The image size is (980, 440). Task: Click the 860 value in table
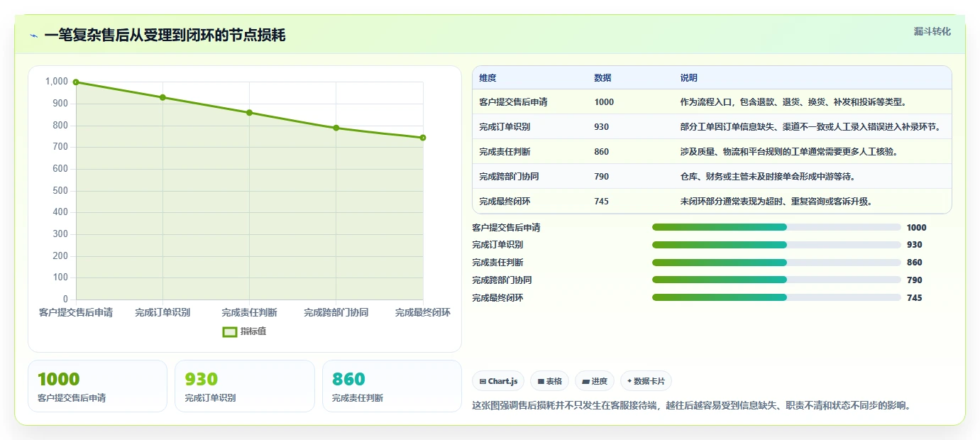tap(602, 152)
